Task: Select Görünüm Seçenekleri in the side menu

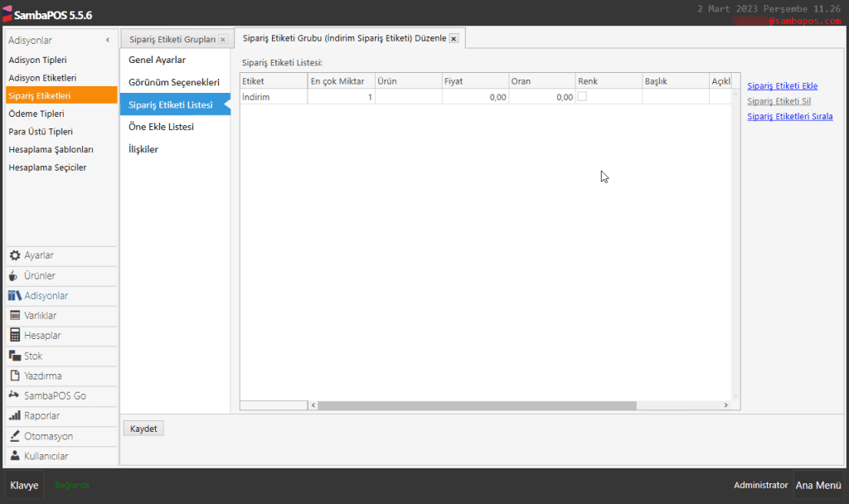Action: [x=174, y=83]
